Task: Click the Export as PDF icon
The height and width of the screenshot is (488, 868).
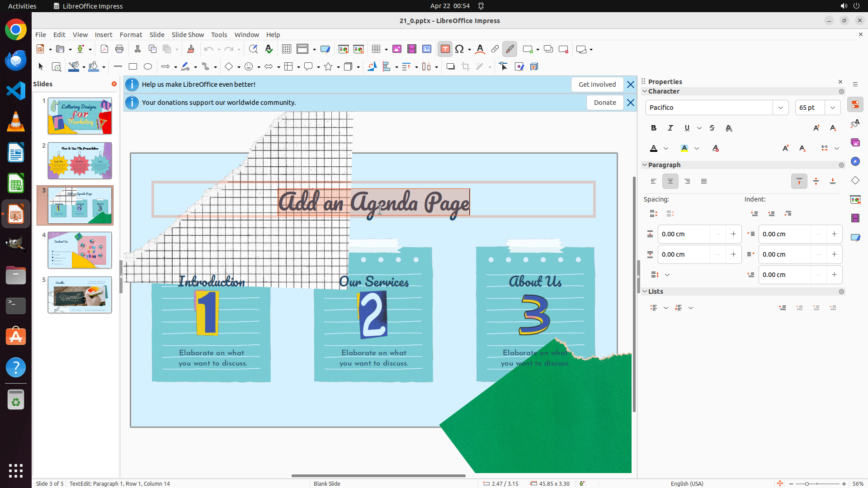Action: 104,49
